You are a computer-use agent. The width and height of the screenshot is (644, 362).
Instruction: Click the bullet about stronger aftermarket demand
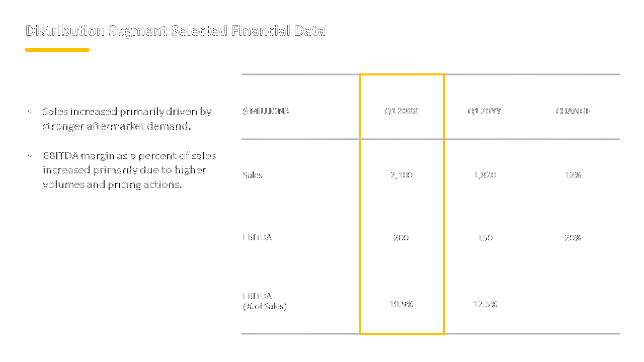pos(127,119)
